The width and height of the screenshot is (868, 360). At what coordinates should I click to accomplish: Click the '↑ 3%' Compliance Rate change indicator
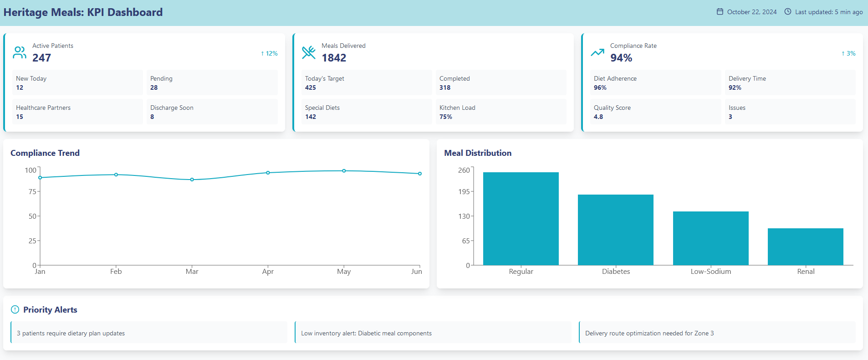848,53
